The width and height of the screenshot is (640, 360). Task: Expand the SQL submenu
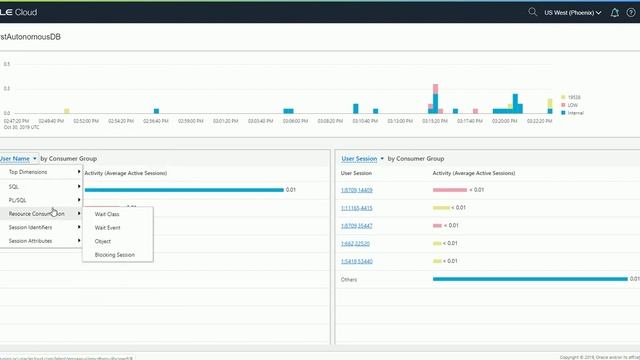(x=41, y=187)
